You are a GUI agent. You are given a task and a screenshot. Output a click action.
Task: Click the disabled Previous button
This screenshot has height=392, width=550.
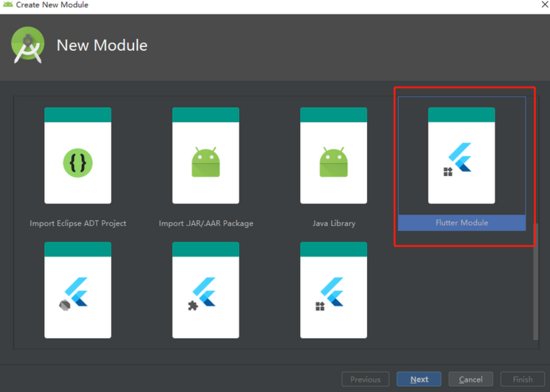[365, 379]
